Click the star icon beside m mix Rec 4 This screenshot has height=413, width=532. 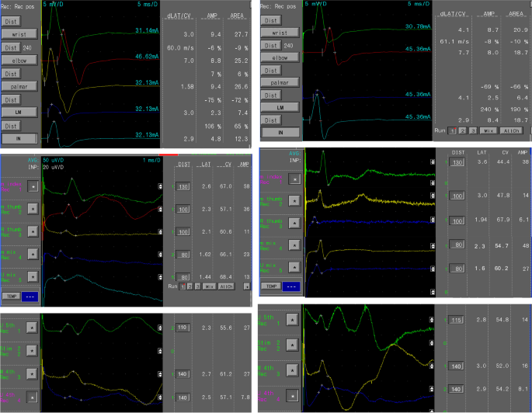tap(32, 254)
